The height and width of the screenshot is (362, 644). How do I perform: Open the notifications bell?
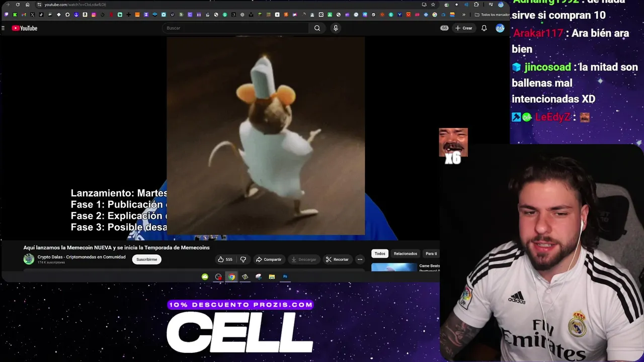click(484, 28)
